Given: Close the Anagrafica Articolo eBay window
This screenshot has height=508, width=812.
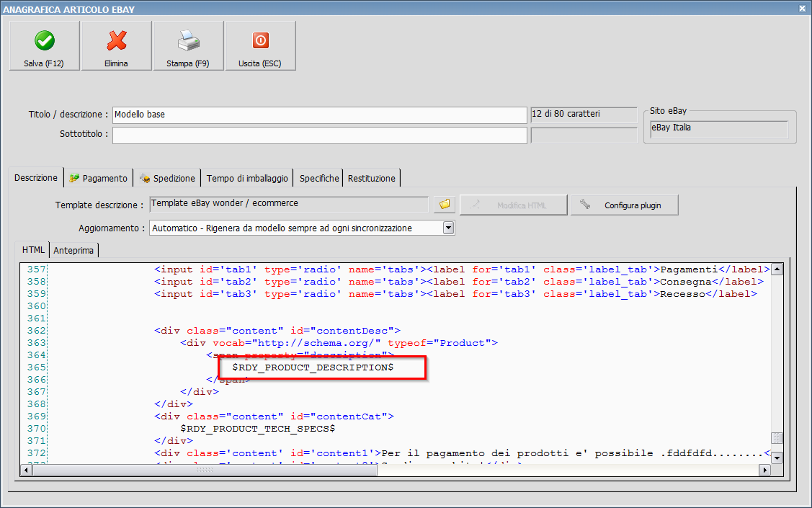Looking at the screenshot, I should (802, 9).
